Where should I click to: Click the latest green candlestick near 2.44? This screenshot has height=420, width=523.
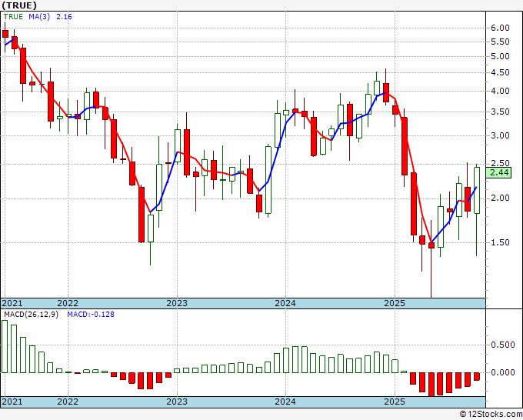tap(477, 190)
